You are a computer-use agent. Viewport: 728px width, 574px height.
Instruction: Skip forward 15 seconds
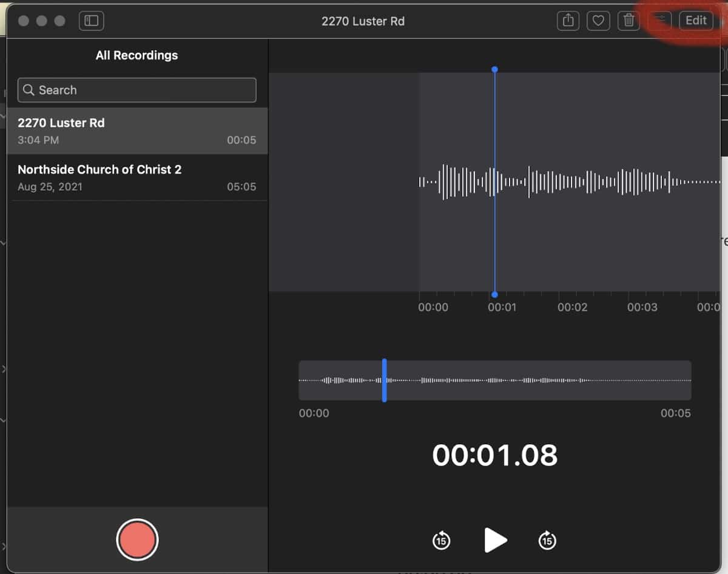point(547,539)
